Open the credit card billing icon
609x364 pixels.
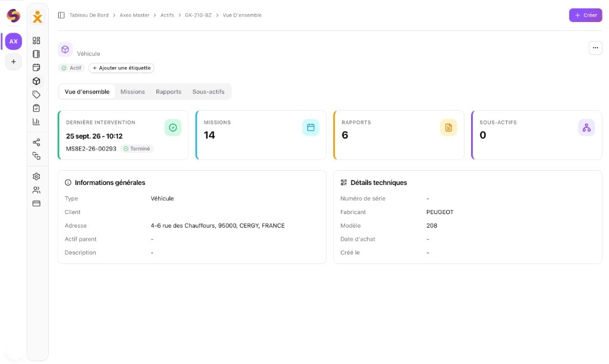(x=36, y=203)
